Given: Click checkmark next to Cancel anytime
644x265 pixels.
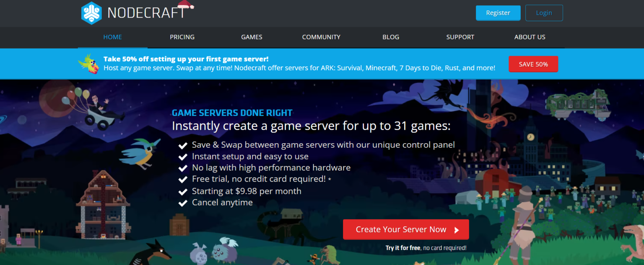Looking at the screenshot, I should (x=183, y=203).
